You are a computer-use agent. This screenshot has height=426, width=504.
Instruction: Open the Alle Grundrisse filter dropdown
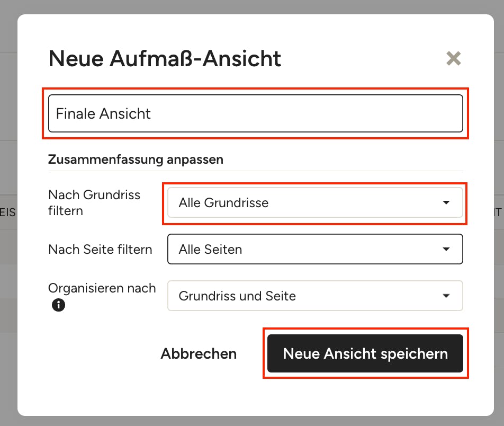click(x=315, y=203)
